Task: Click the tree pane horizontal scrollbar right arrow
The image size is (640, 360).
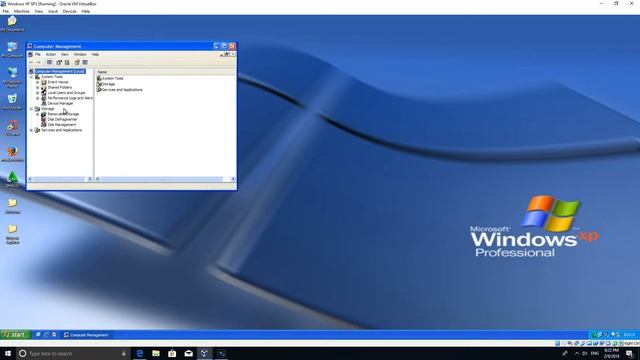Action: [90, 179]
